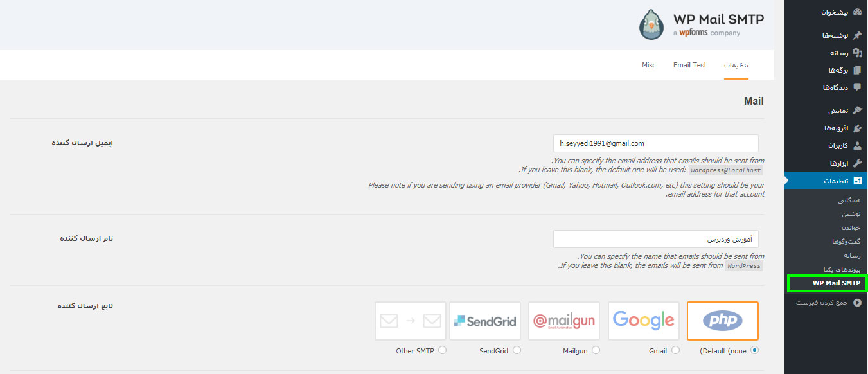Viewport: 868px width, 374px height.
Task: Choose the Other SMTP envelope tile
Action: [411, 321]
